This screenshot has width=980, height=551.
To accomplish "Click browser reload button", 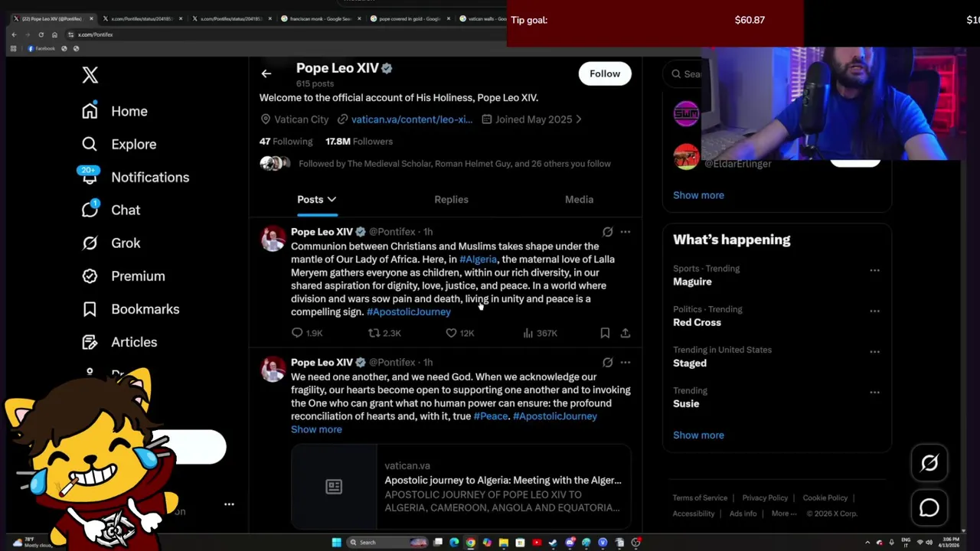I will (41, 34).
